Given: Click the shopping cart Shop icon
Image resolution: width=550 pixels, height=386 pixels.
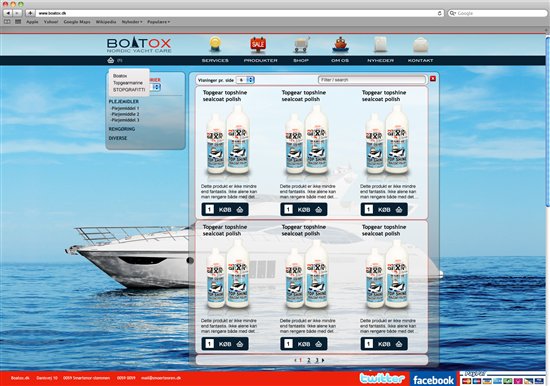Looking at the screenshot, I should 301,45.
